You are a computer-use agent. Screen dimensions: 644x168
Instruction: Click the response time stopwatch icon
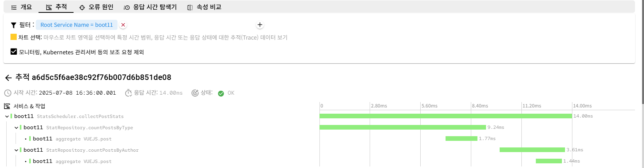click(x=128, y=93)
